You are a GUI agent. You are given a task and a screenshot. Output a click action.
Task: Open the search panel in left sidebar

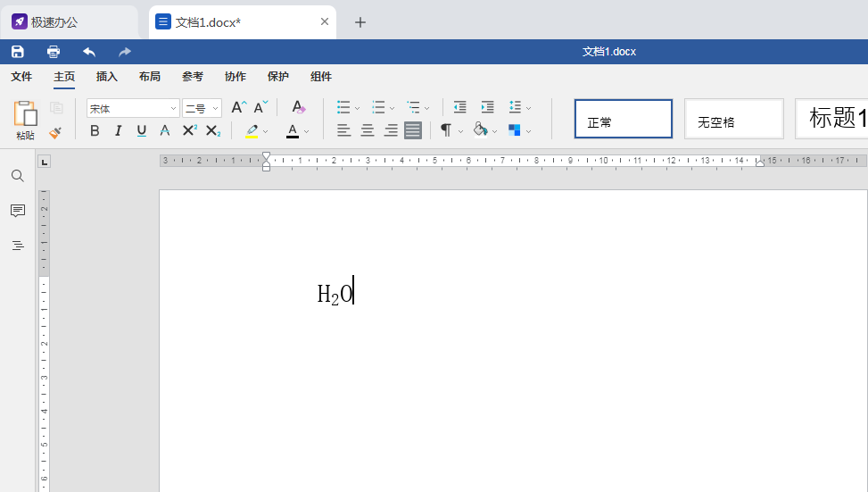click(x=18, y=176)
